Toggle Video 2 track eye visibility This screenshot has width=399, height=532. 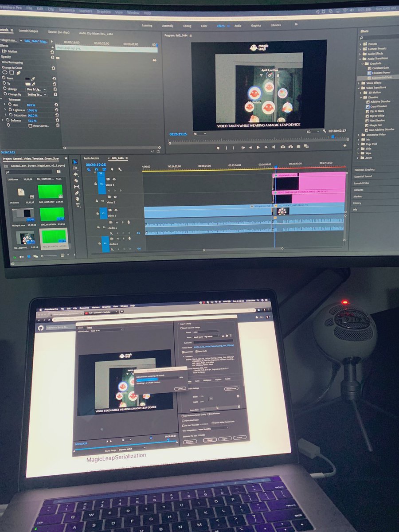(116, 196)
